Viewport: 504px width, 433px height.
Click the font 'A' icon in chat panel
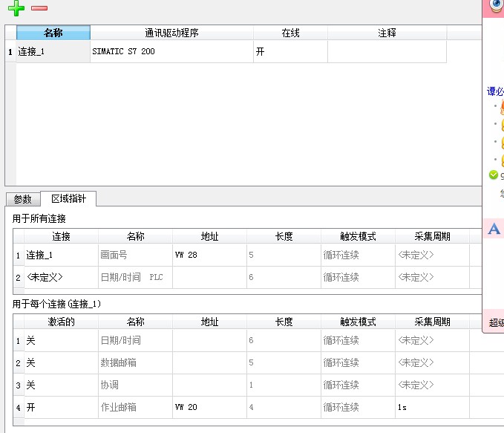tap(494, 229)
